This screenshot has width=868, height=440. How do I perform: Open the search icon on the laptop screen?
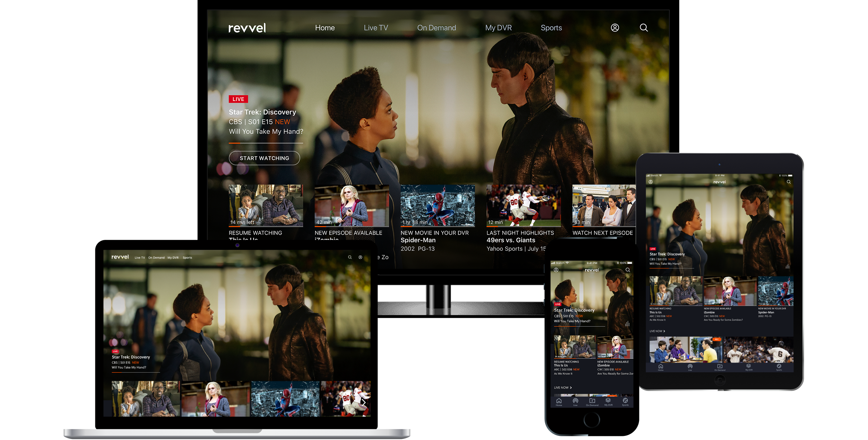click(x=350, y=257)
